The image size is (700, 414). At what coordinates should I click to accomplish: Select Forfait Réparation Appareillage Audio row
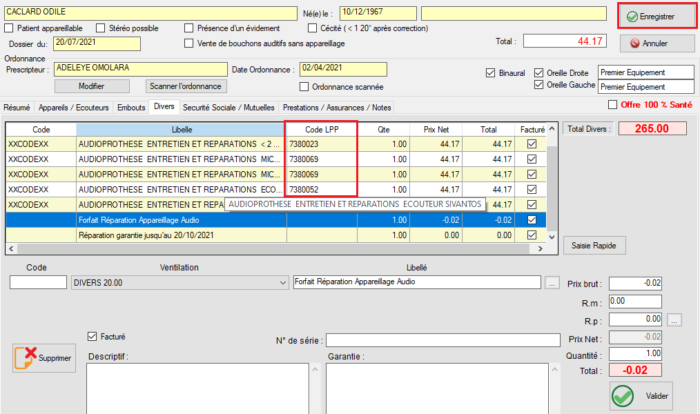[x=276, y=220]
